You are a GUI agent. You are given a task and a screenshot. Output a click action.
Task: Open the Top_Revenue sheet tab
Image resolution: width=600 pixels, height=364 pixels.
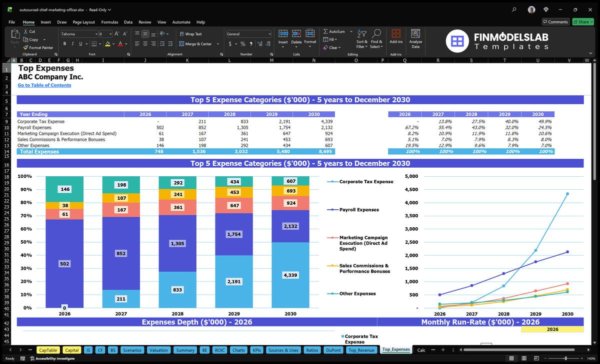click(x=361, y=350)
